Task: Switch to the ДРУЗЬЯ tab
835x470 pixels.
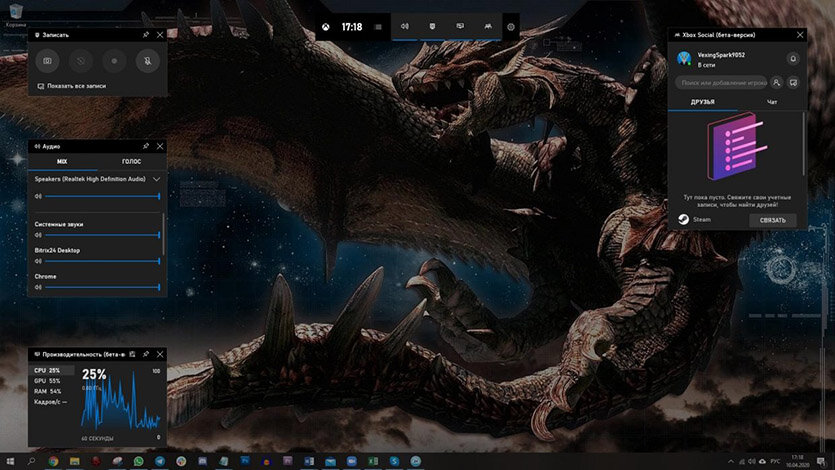Action: coord(703,102)
